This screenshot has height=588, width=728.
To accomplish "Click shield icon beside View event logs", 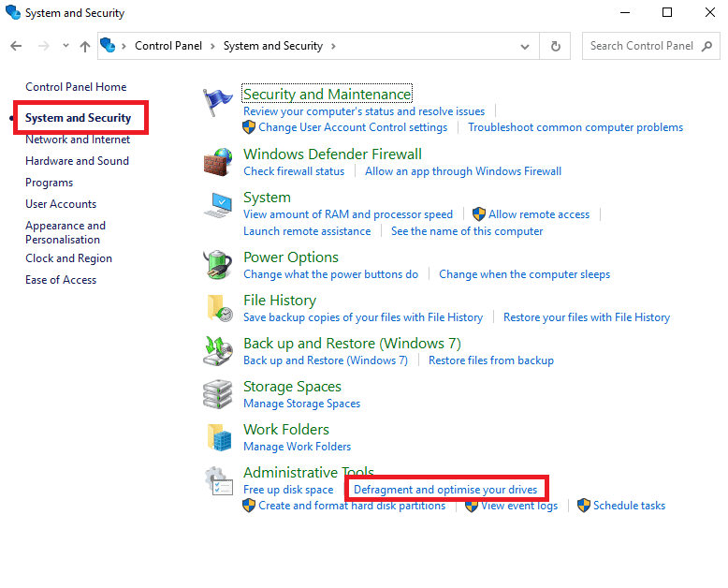I will (x=472, y=507).
